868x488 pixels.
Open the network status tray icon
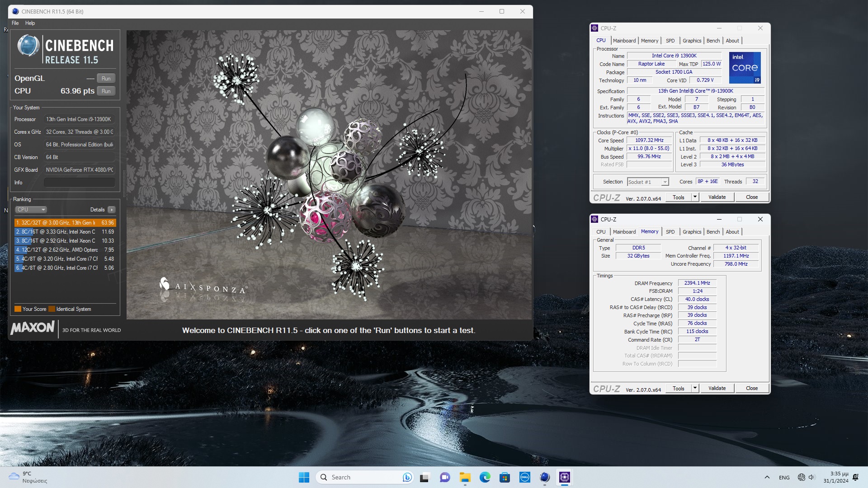coord(802,477)
